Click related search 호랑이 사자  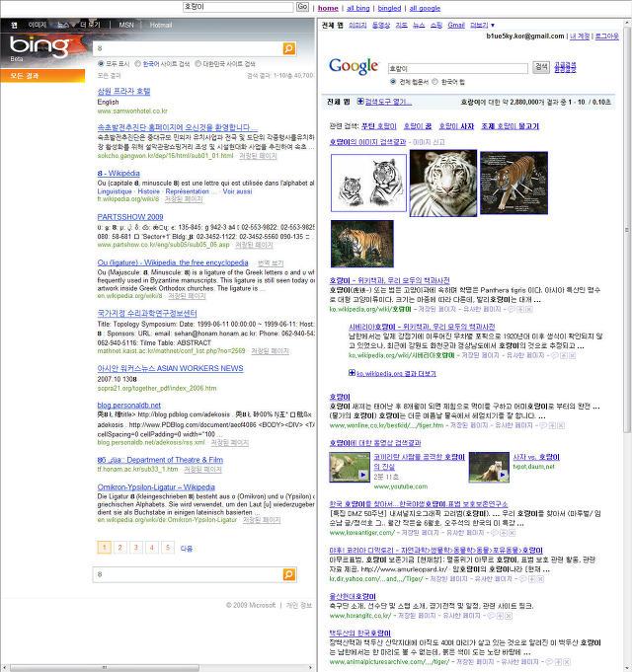456,126
